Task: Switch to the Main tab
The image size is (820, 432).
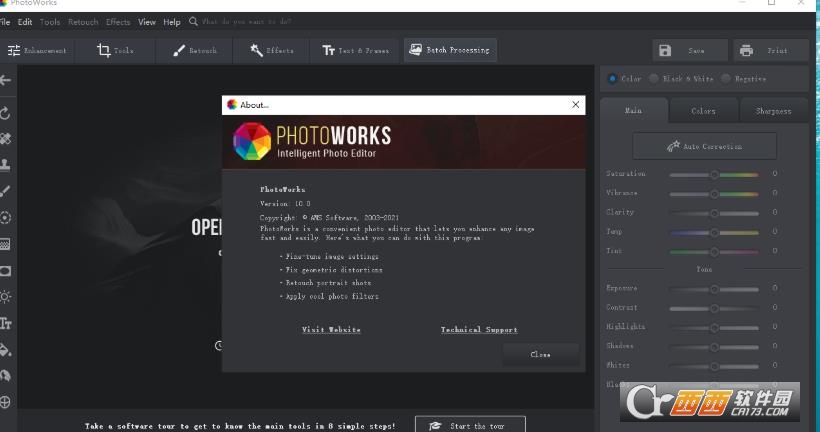Action: click(634, 110)
